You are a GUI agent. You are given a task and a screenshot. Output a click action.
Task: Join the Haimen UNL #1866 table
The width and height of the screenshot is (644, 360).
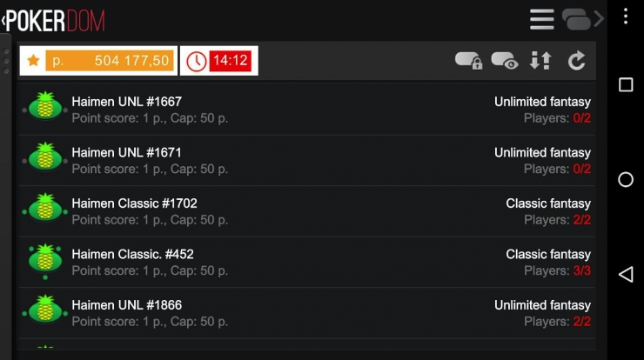pyautogui.click(x=307, y=313)
